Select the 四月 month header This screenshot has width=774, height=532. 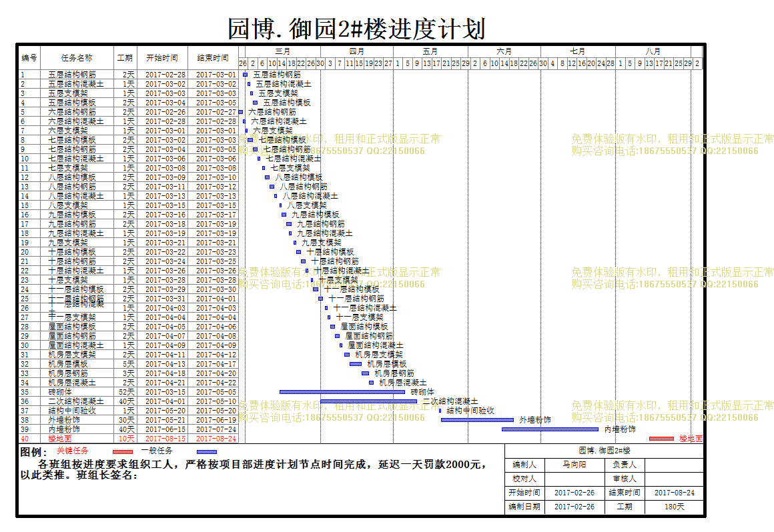[x=357, y=51]
